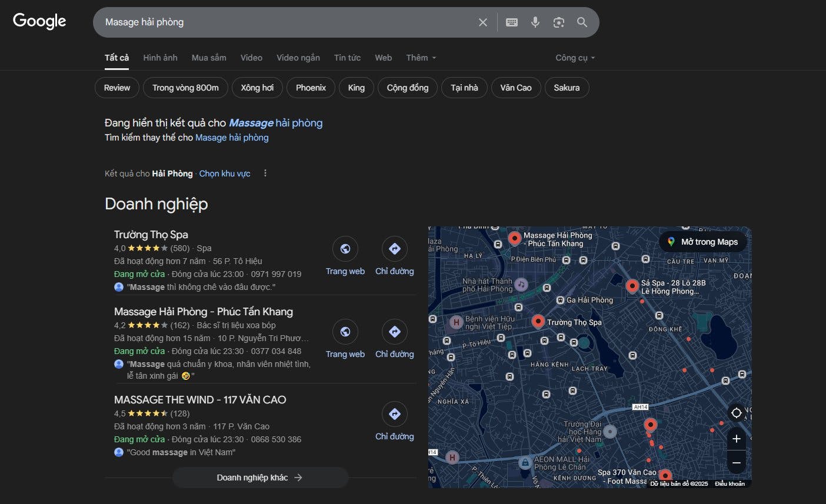
Task: Apply the Phoenix filter chip
Action: 311,88
